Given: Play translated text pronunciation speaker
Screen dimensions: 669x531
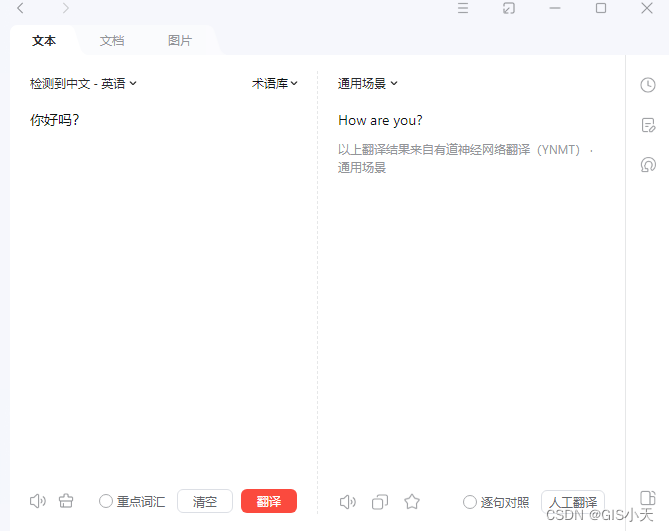Looking at the screenshot, I should [x=347, y=502].
